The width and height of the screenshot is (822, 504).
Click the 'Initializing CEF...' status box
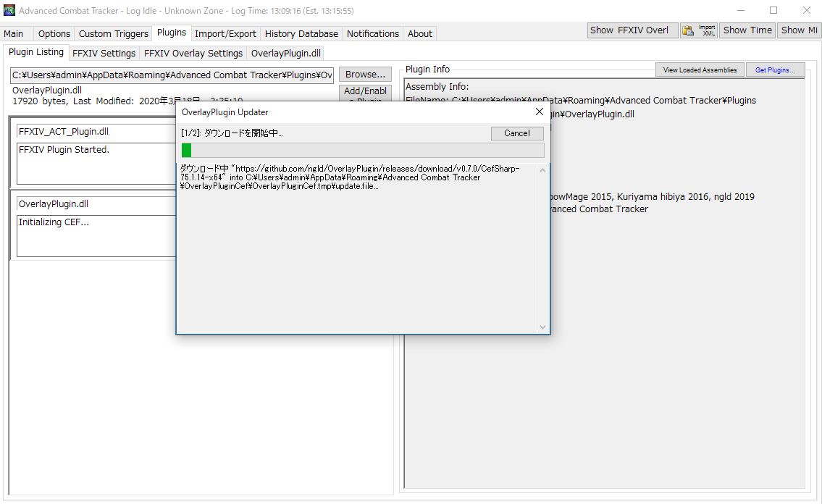(x=96, y=236)
